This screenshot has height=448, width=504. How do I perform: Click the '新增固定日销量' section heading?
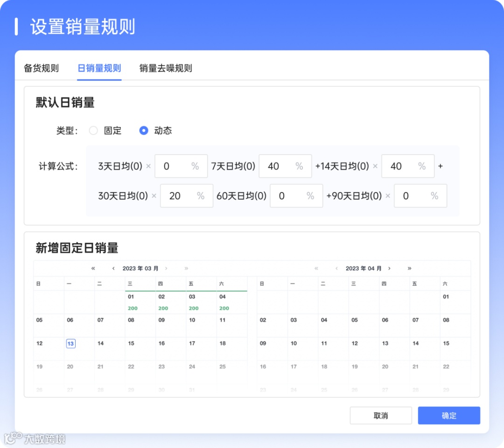tap(77, 248)
